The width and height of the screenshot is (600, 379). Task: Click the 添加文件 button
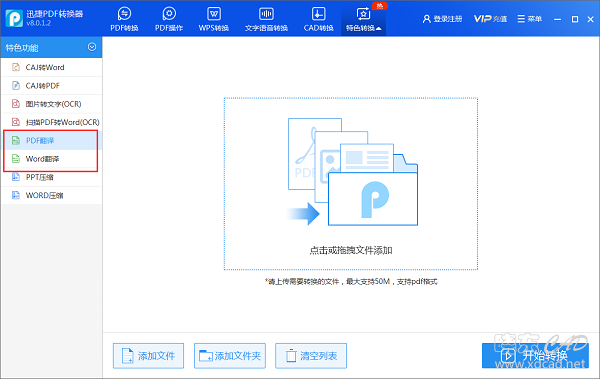pos(148,356)
